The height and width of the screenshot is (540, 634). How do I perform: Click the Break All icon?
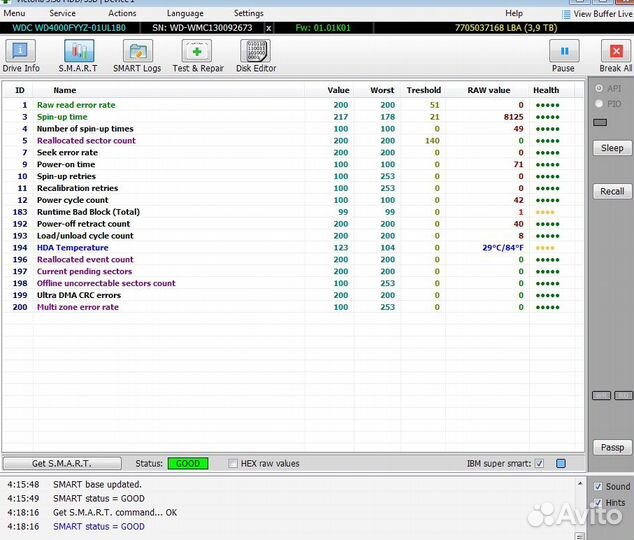click(615, 56)
